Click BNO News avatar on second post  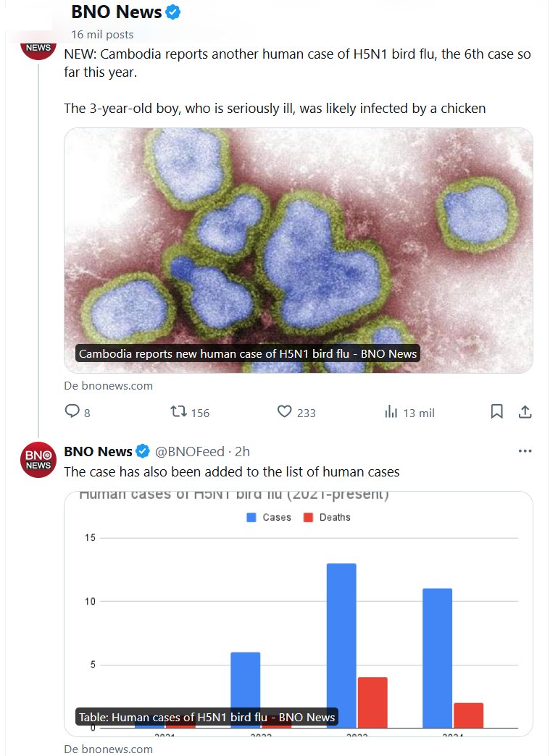click(x=38, y=459)
